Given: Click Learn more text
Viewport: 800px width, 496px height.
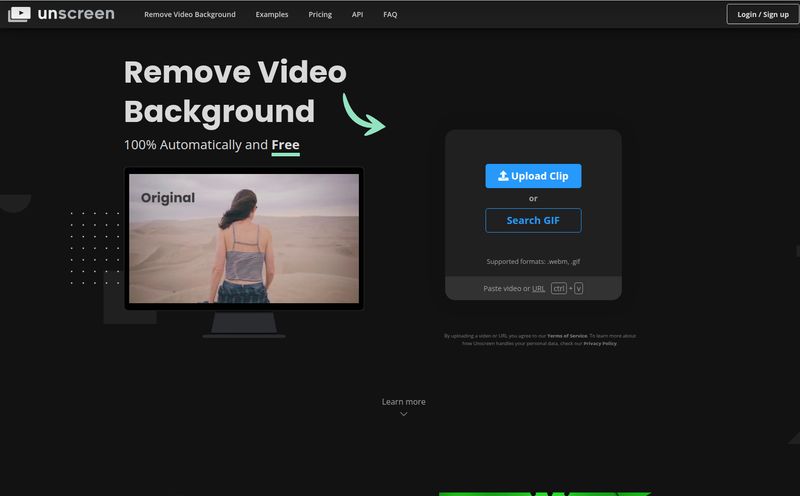Looking at the screenshot, I should (404, 402).
